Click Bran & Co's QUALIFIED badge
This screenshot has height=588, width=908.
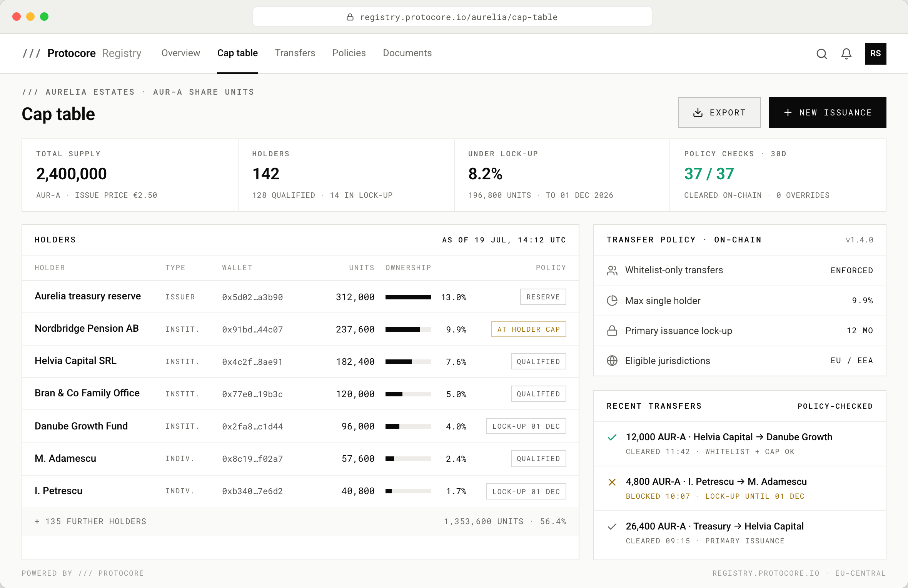click(x=539, y=394)
